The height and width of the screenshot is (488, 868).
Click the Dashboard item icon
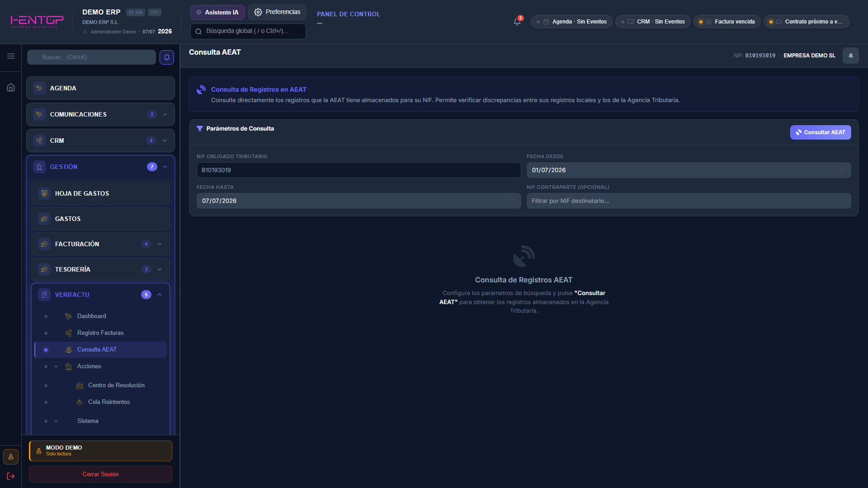click(69, 316)
